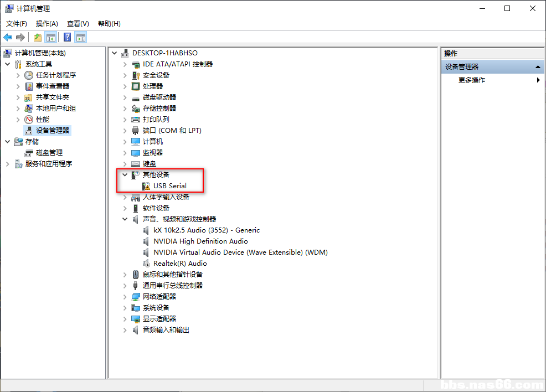Click the back arrow toolbar icon
Image resolution: width=546 pixels, height=392 pixels.
(8, 37)
